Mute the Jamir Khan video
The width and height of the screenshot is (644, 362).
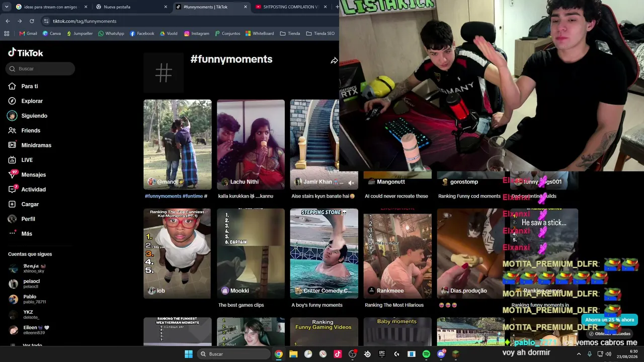click(x=351, y=183)
